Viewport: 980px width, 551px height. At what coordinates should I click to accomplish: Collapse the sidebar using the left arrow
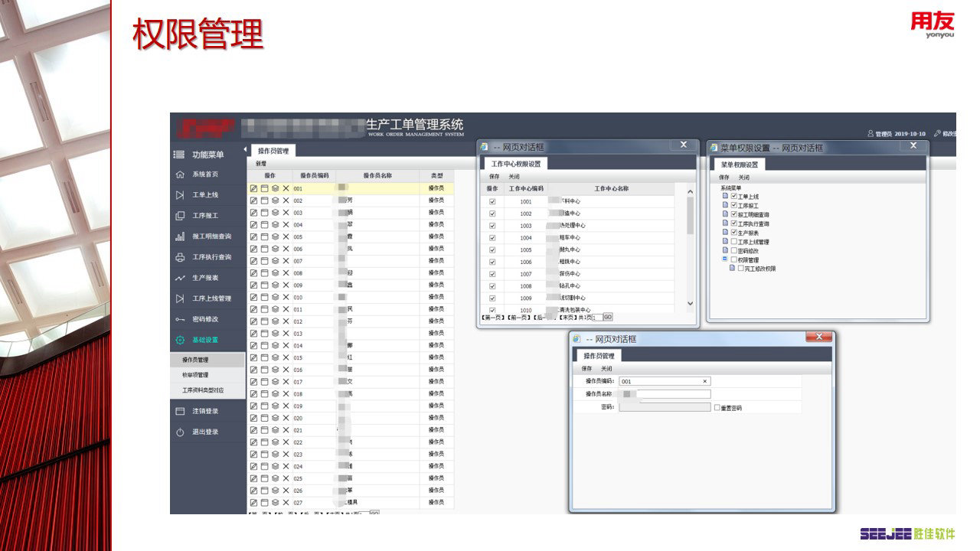246,149
